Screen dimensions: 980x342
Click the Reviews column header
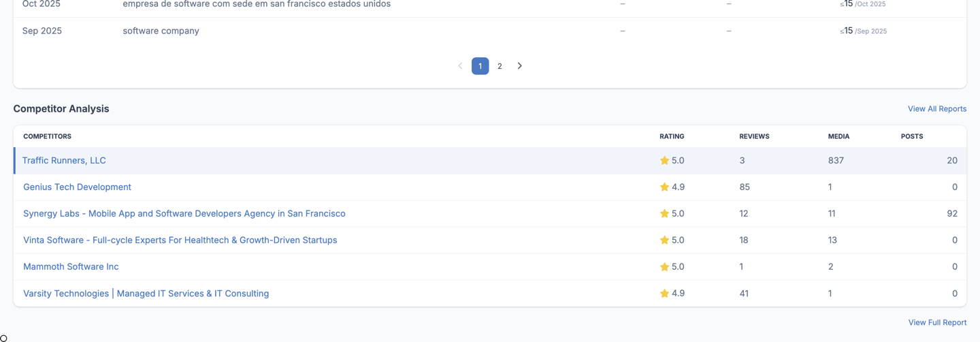754,136
